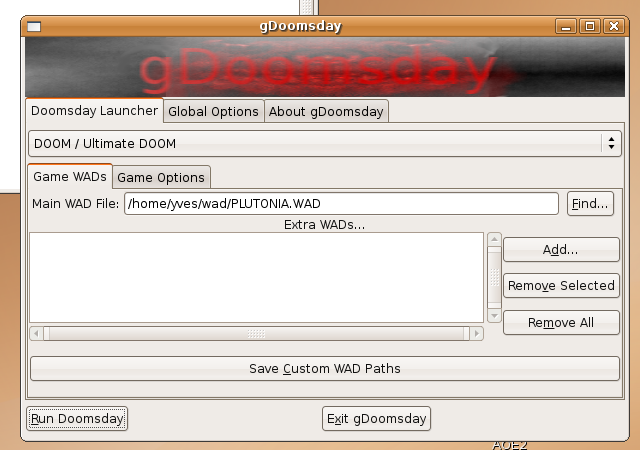Click the Main WAD File path field
Screen dimensions: 640x450
pos(341,203)
